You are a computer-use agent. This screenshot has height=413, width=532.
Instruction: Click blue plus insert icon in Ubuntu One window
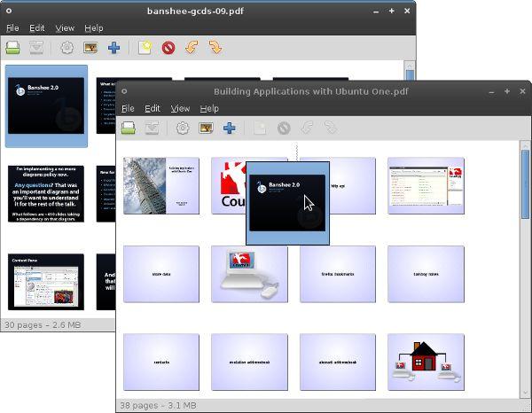pyautogui.click(x=230, y=128)
